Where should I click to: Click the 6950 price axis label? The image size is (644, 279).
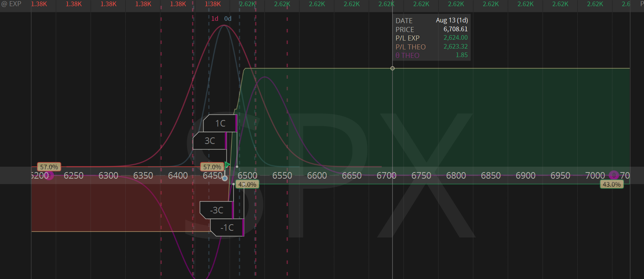click(560, 176)
